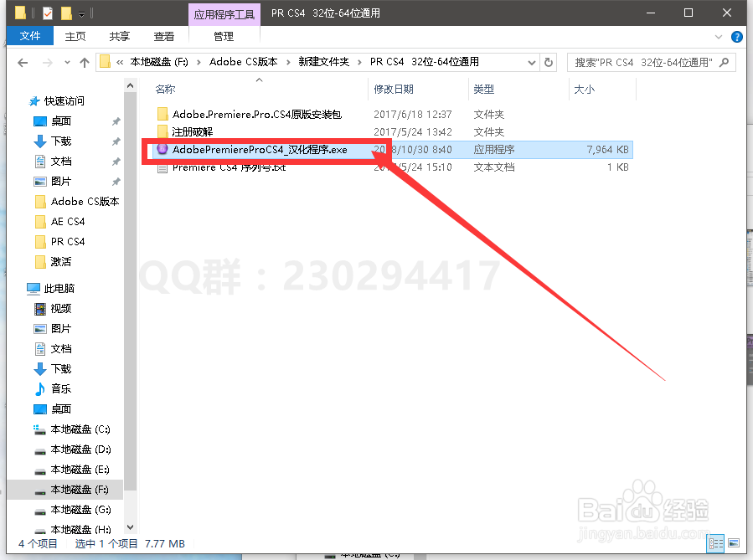Select the 应用程序工具 contextual tab
This screenshot has height=560, width=753.
click(x=224, y=14)
